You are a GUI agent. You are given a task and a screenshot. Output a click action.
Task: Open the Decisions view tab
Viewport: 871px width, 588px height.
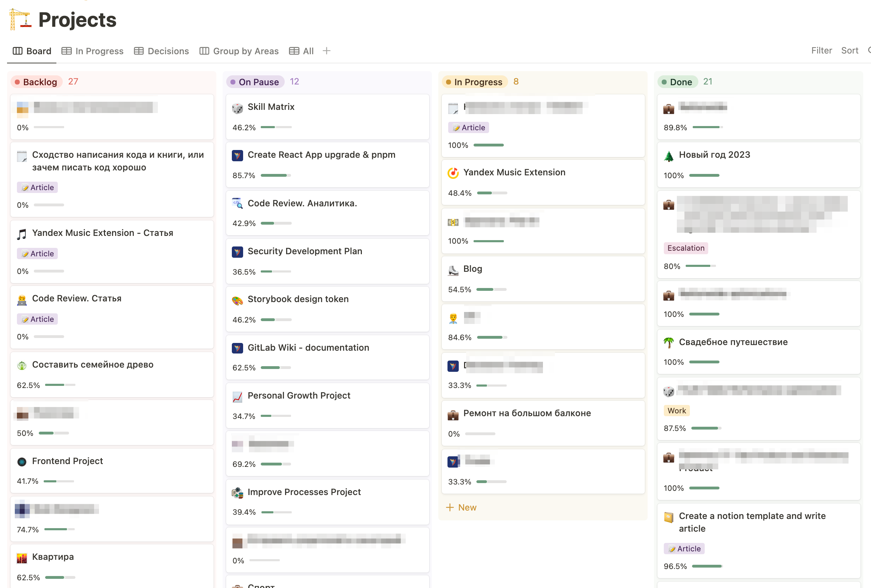coord(161,51)
